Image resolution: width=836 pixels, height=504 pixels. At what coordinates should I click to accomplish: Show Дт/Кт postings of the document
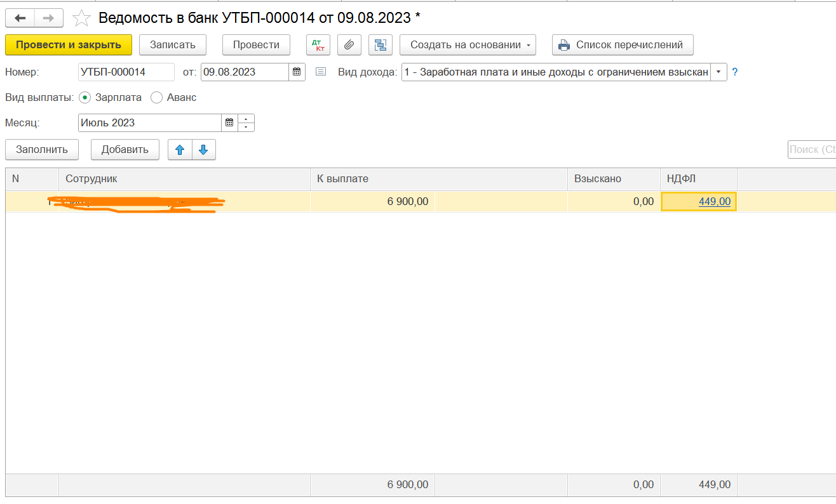pos(318,45)
